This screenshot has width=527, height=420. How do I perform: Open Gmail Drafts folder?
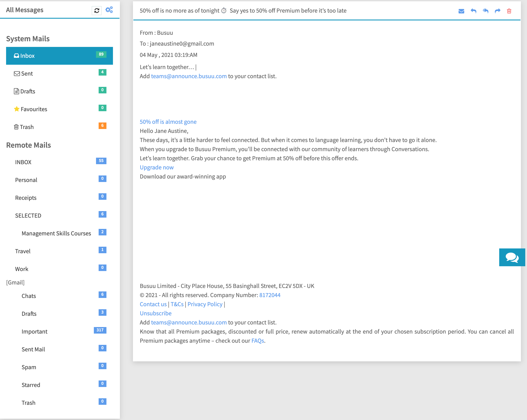(59, 314)
